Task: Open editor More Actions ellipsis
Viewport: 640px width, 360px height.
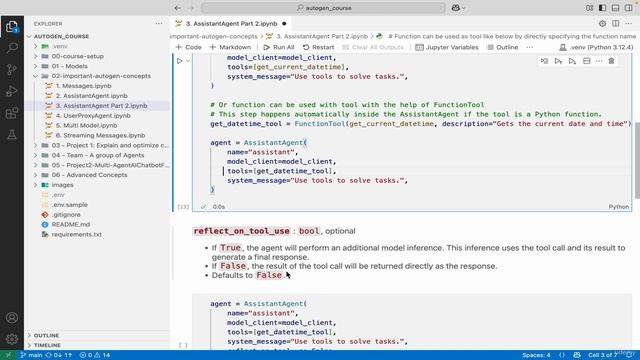Action: [629, 24]
